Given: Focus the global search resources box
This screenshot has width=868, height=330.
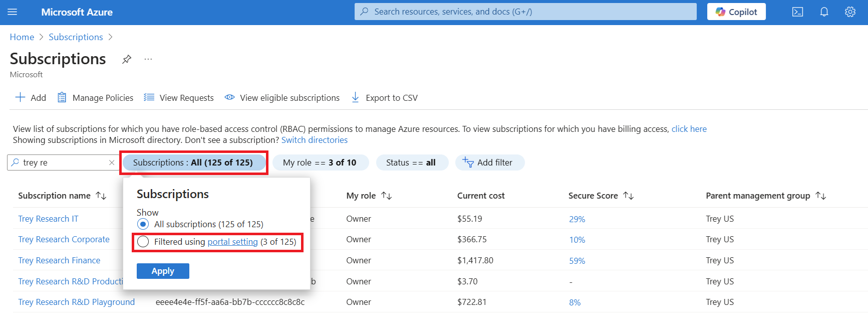Looking at the screenshot, I should coord(525,12).
